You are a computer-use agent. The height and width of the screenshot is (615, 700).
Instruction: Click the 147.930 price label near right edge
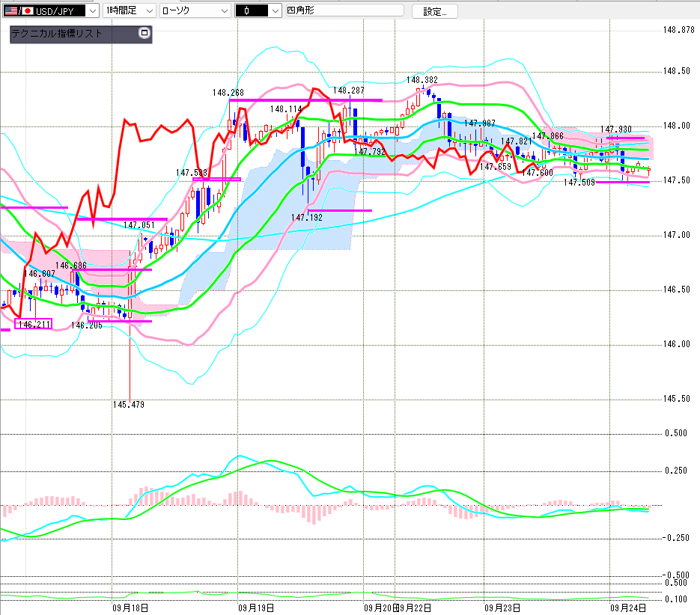pos(615,129)
